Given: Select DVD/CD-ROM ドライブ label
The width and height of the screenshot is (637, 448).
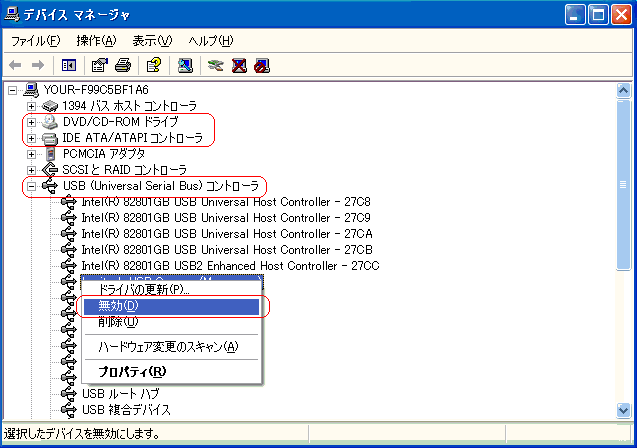Looking at the screenshot, I should coord(121,122).
